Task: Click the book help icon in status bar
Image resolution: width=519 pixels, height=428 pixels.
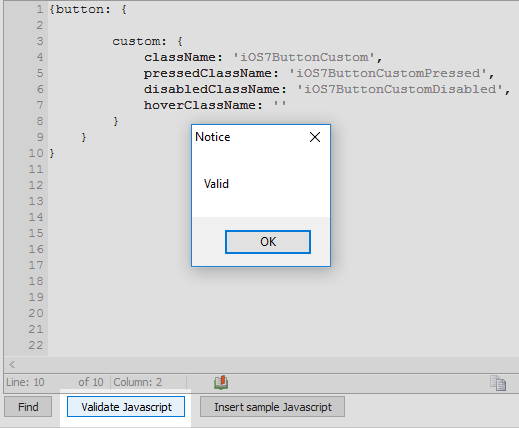Action: click(x=221, y=382)
